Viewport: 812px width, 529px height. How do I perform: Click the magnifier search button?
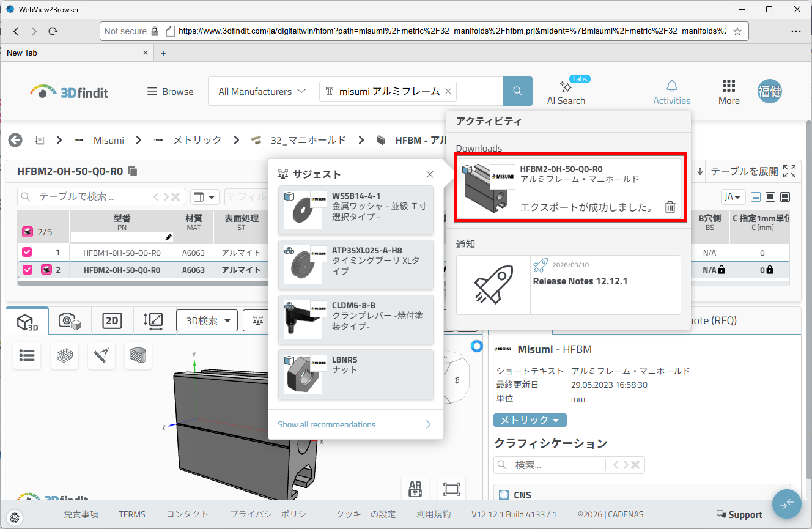pyautogui.click(x=517, y=91)
